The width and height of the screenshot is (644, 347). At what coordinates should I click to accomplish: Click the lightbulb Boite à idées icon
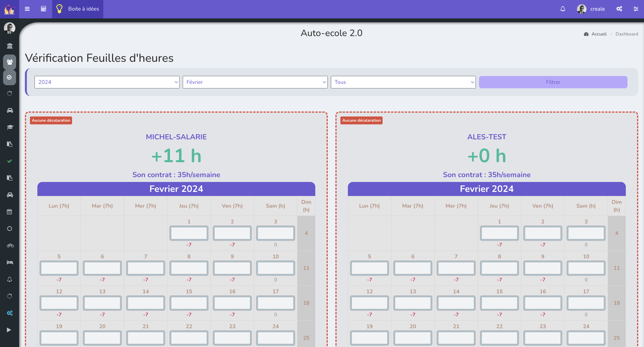[59, 9]
